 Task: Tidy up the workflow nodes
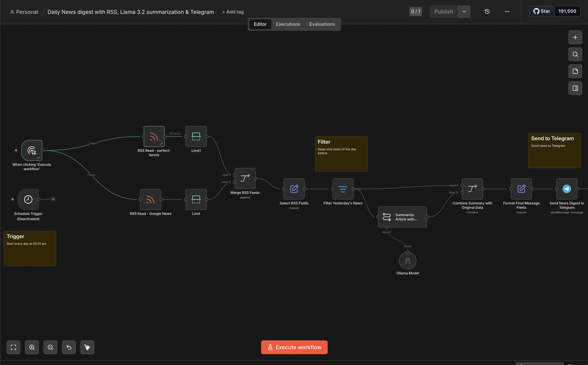[x=87, y=347]
